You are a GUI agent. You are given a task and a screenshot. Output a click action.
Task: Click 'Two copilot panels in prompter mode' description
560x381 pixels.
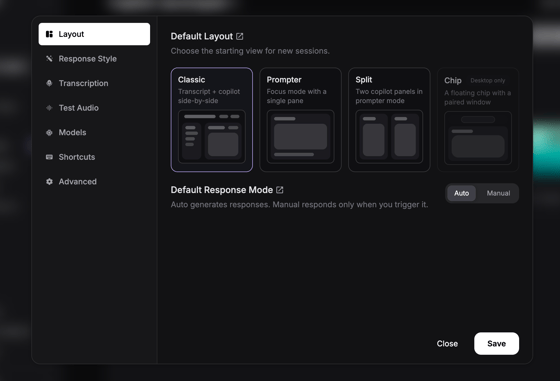pyautogui.click(x=389, y=96)
